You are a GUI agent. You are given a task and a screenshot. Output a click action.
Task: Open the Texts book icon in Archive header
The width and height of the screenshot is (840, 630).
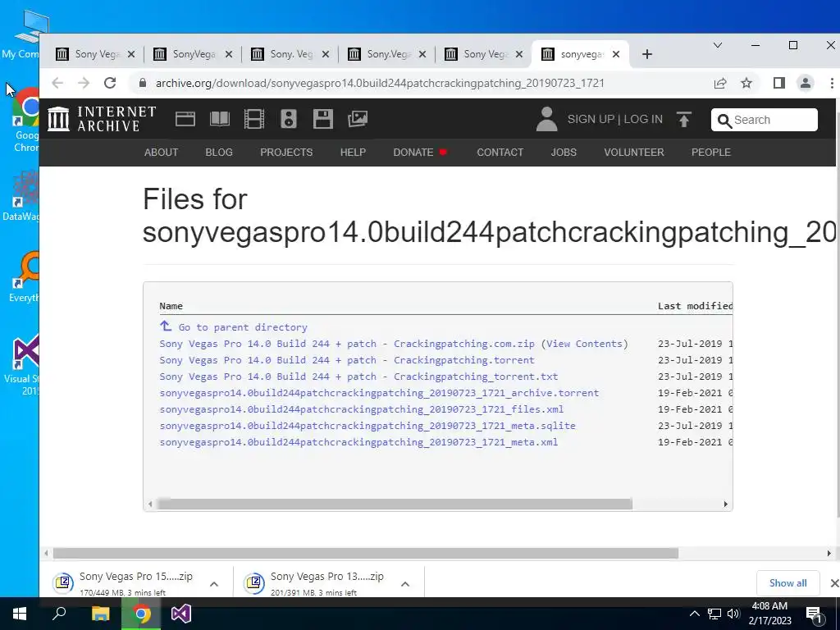tap(220, 118)
